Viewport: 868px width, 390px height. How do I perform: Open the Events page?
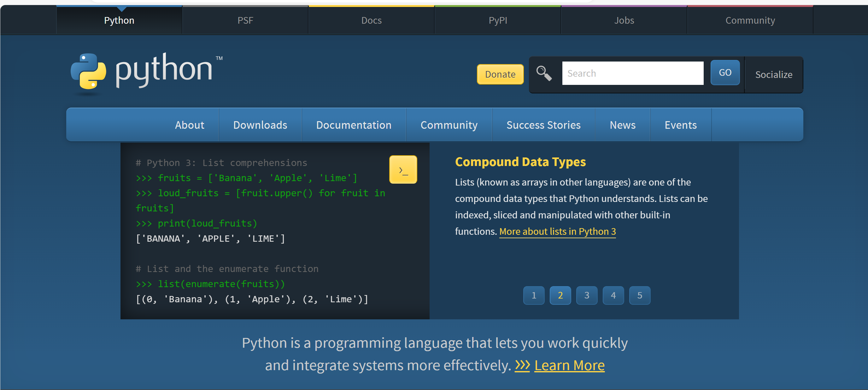point(681,125)
